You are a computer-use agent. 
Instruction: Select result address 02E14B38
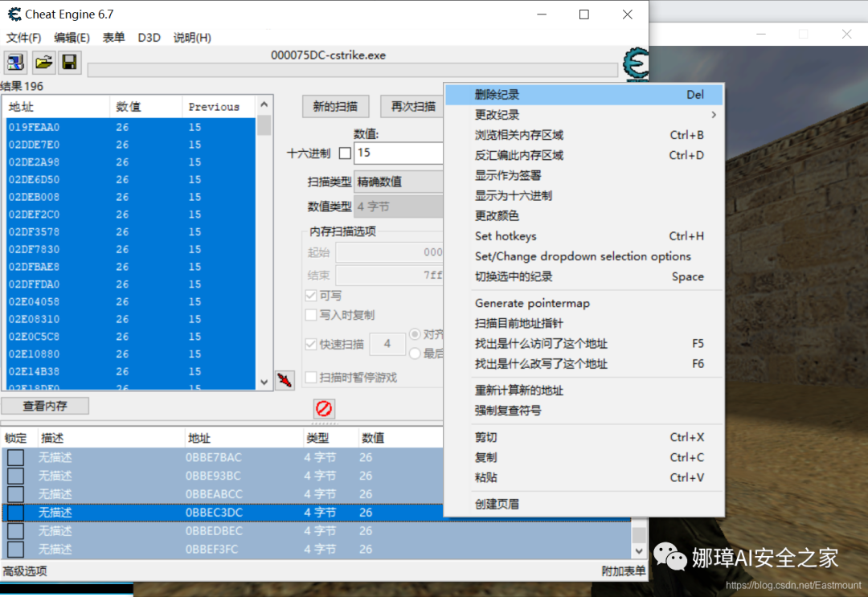click(131, 371)
